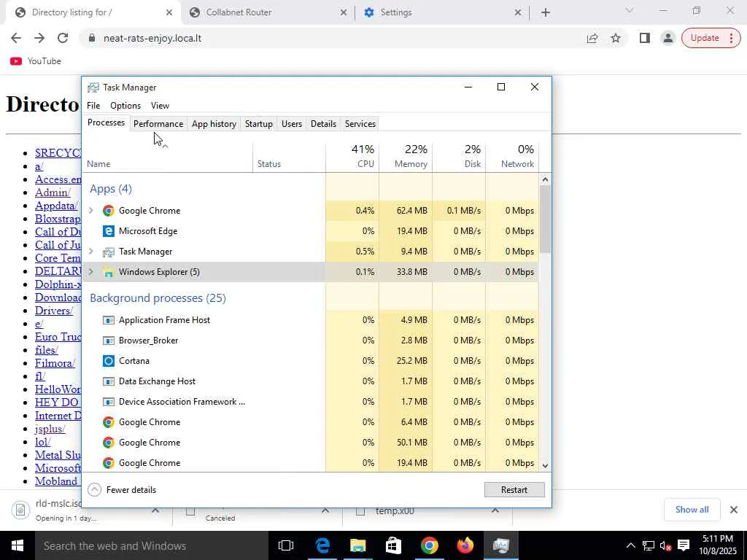Image resolution: width=747 pixels, height=560 pixels.
Task: Switch to the Services tab
Action: point(360,124)
